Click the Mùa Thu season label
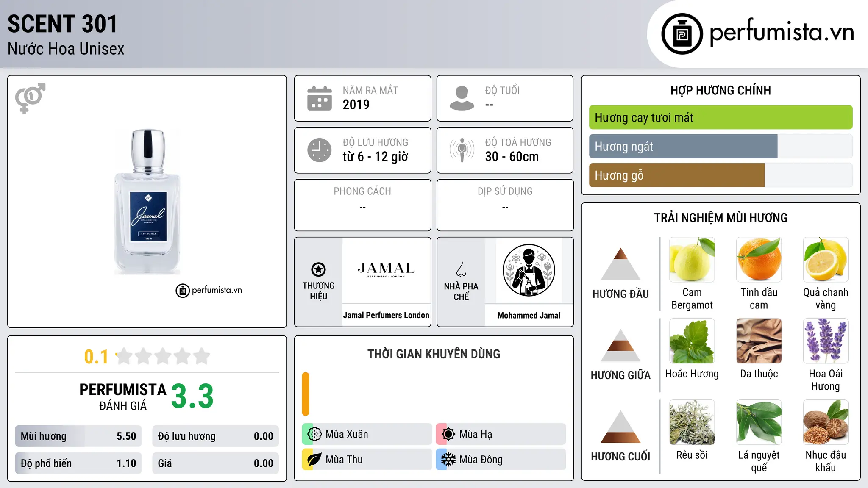This screenshot has width=868, height=488. [x=344, y=460]
